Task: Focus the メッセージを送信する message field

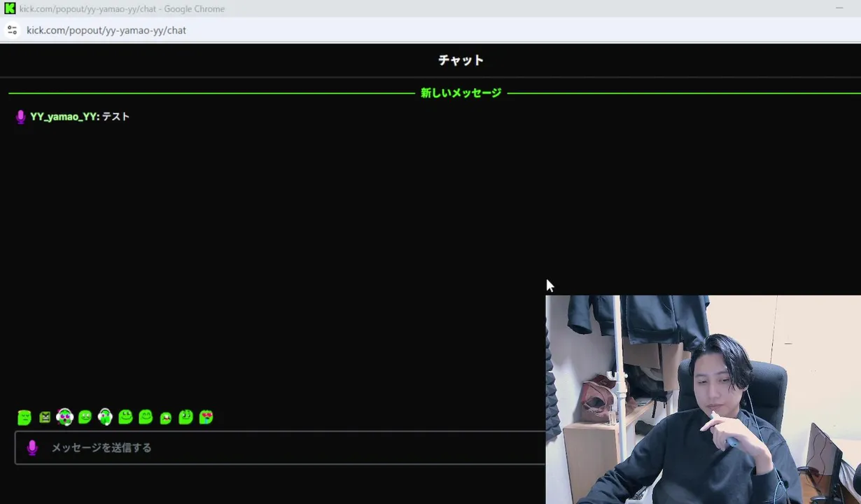Action: coord(280,448)
